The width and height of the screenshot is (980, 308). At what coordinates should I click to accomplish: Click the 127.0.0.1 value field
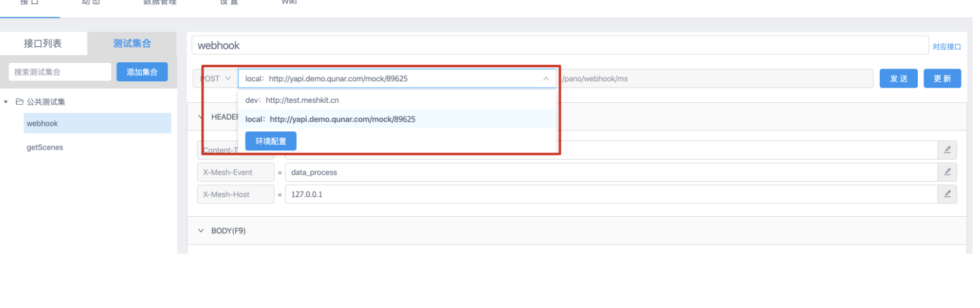point(611,194)
